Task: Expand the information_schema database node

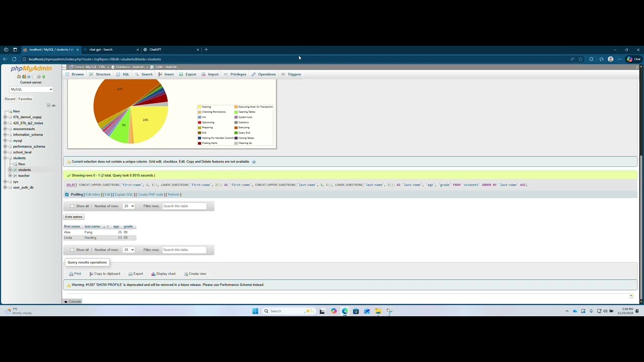Action: [5, 135]
